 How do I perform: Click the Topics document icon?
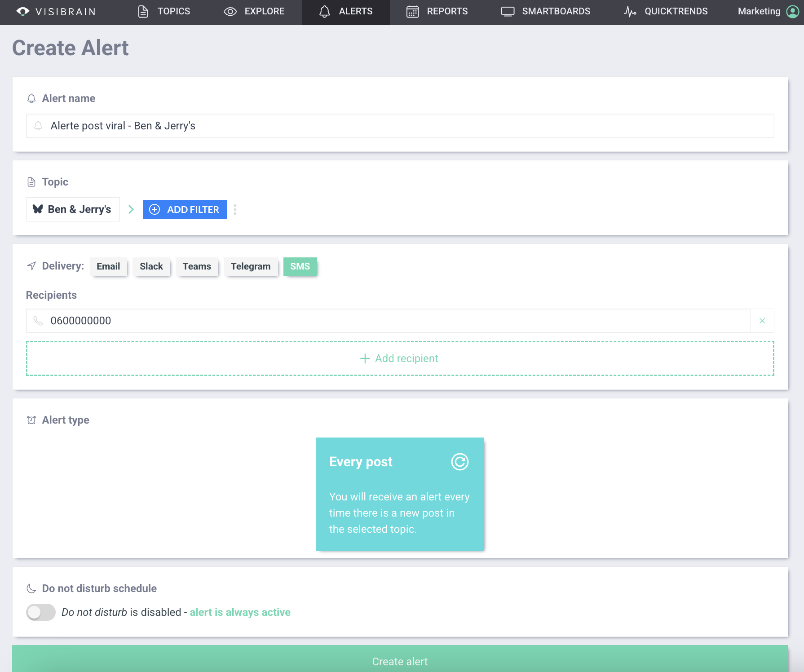coord(143,12)
